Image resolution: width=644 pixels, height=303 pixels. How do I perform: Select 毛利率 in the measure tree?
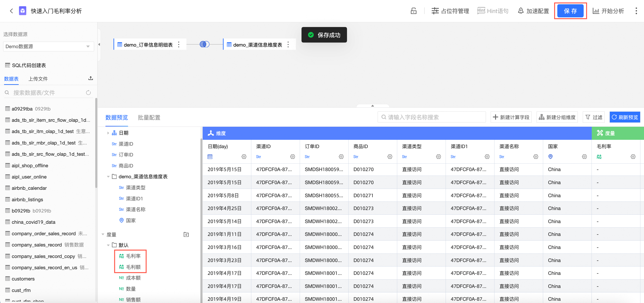[x=130, y=256]
